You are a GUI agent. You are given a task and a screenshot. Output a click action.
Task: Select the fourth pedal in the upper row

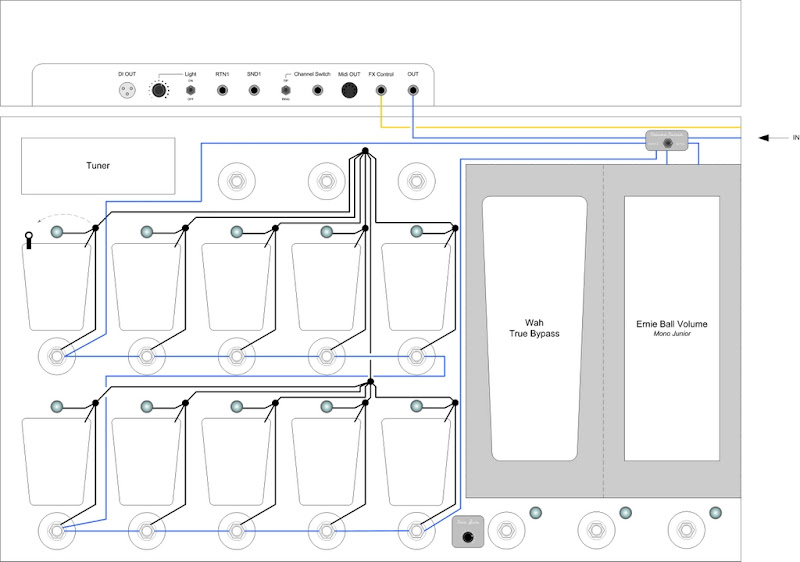326,287
